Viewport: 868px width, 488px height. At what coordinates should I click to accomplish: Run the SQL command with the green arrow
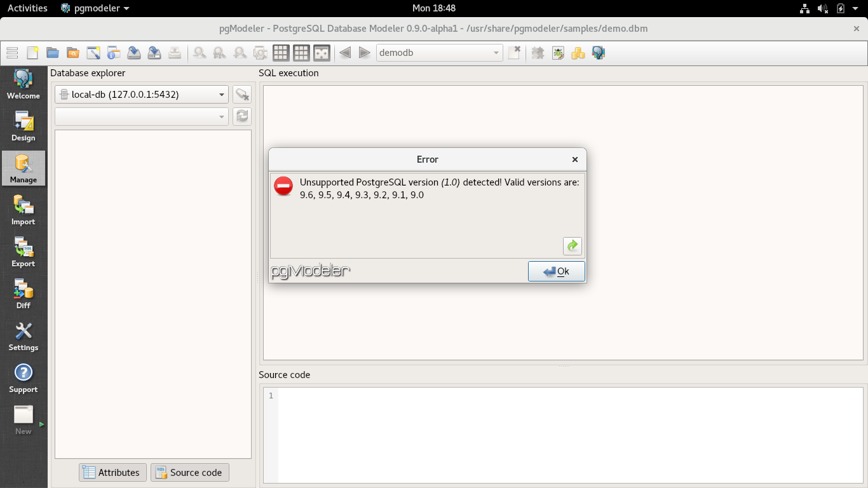571,246
